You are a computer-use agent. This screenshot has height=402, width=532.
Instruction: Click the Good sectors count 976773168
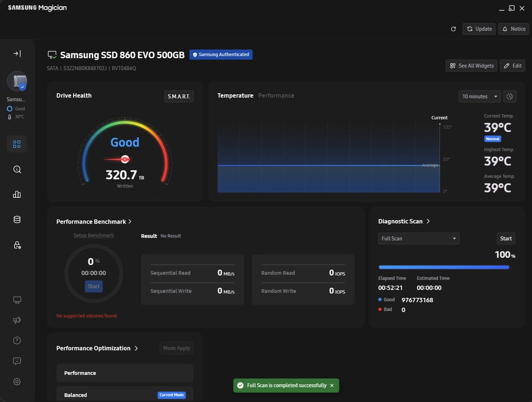pos(417,300)
